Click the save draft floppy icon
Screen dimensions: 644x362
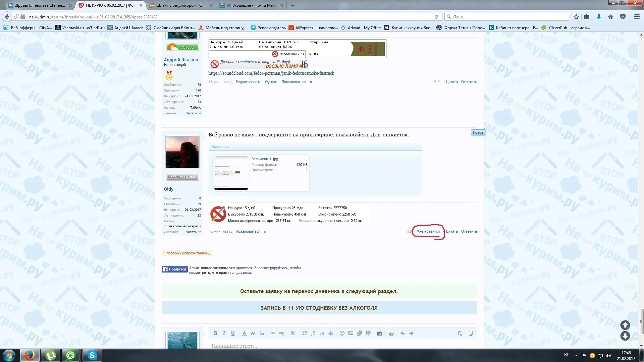[391, 333]
